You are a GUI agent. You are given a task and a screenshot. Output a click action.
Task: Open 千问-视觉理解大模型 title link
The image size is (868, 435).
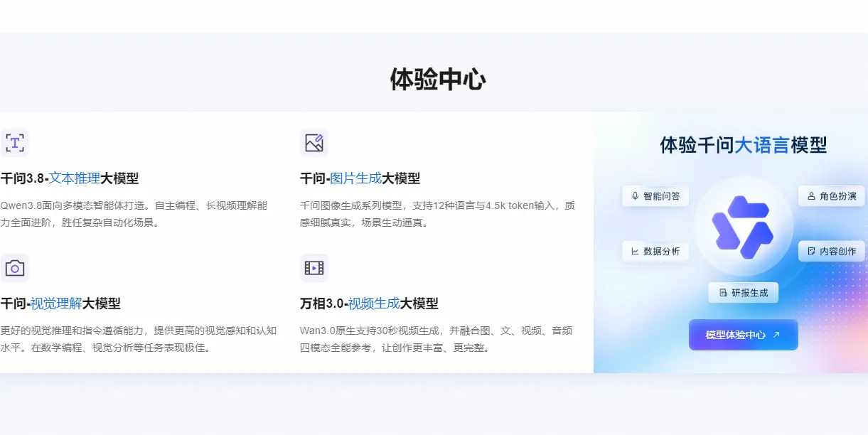(60, 304)
